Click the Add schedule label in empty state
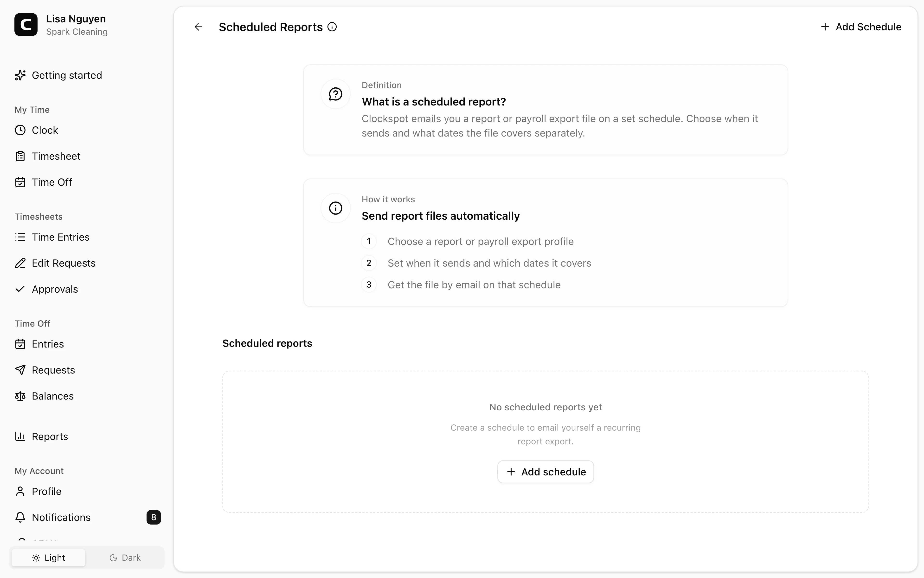Viewport: 924px width, 578px height. pyautogui.click(x=554, y=472)
